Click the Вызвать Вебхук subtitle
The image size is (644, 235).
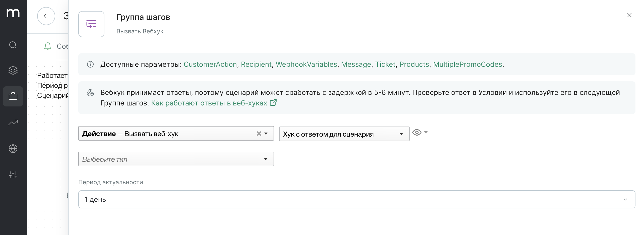(140, 31)
